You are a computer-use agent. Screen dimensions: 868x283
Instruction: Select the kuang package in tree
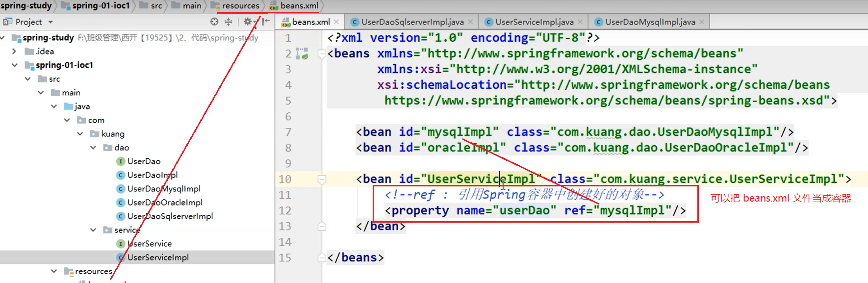[112, 133]
